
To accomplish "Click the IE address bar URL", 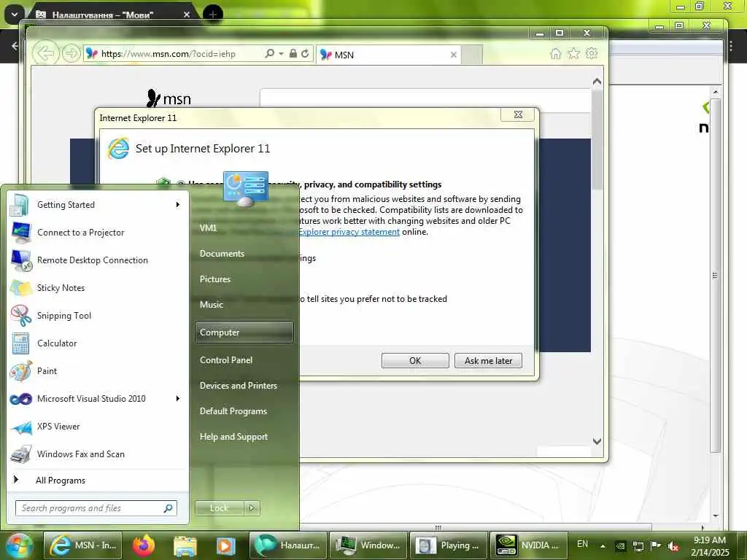I will [169, 54].
